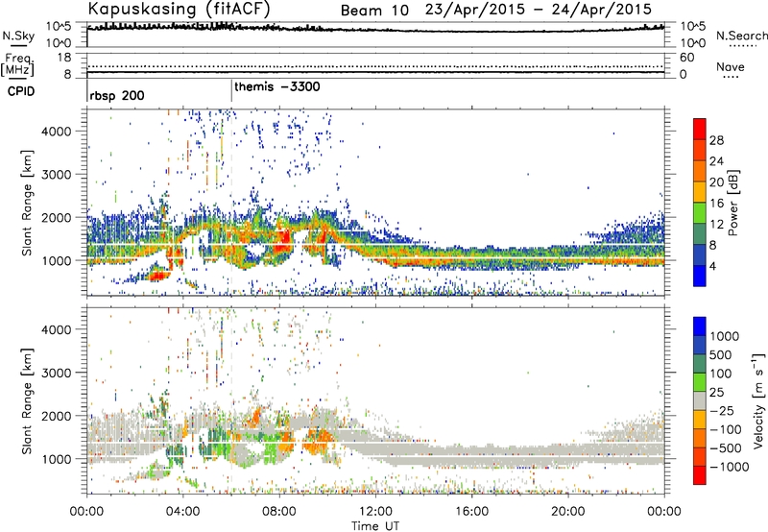Click the 'Slant Range [km]' label of velocity panel
This screenshot has height=532, width=768.
27,401
